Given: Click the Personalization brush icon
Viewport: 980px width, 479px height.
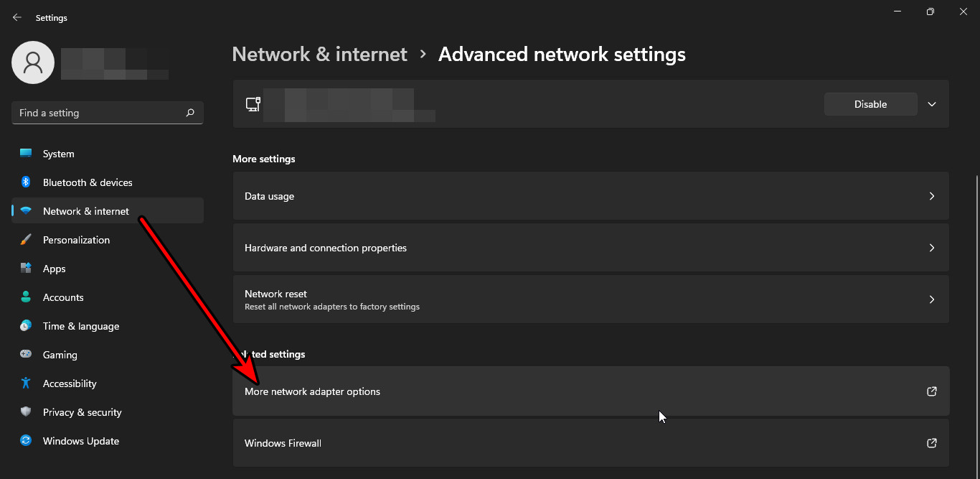Looking at the screenshot, I should pyautogui.click(x=26, y=239).
